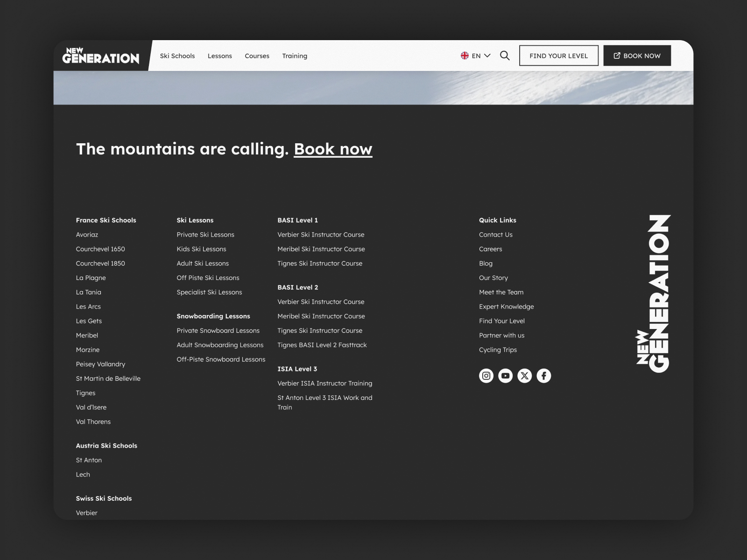Open the search magnifier icon
Image resolution: width=747 pixels, height=560 pixels.
click(x=505, y=56)
